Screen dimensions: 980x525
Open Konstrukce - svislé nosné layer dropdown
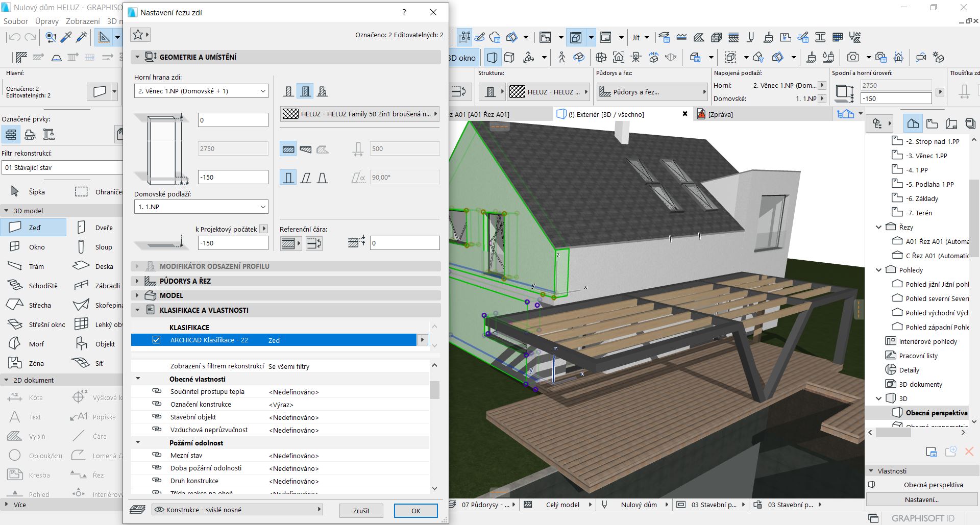(x=237, y=510)
